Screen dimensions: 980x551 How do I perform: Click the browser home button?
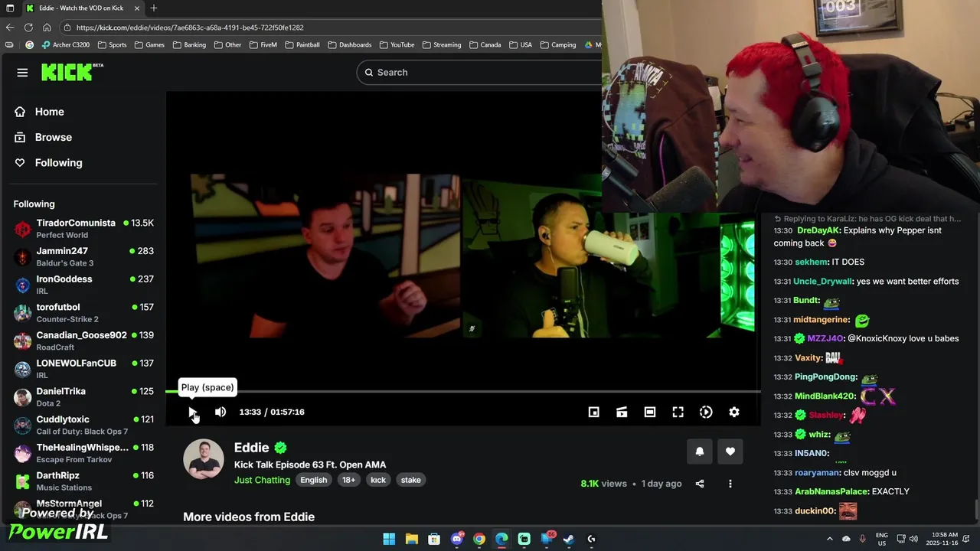click(x=47, y=28)
